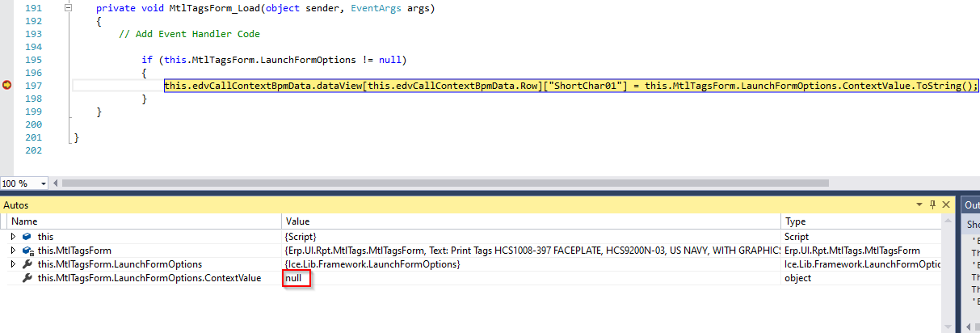The image size is (980, 333).
Task: Click the field icon beside this.MtlTagsForm
Action: [27, 251]
